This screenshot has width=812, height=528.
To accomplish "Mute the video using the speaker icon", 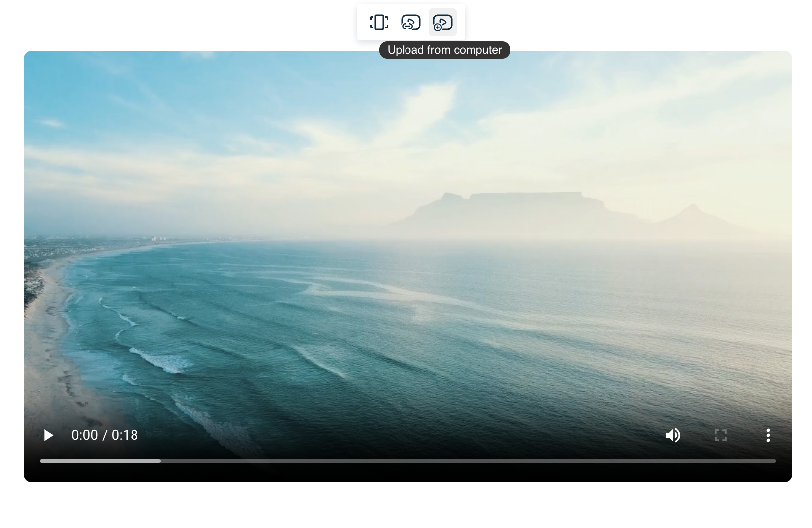I will pyautogui.click(x=673, y=435).
